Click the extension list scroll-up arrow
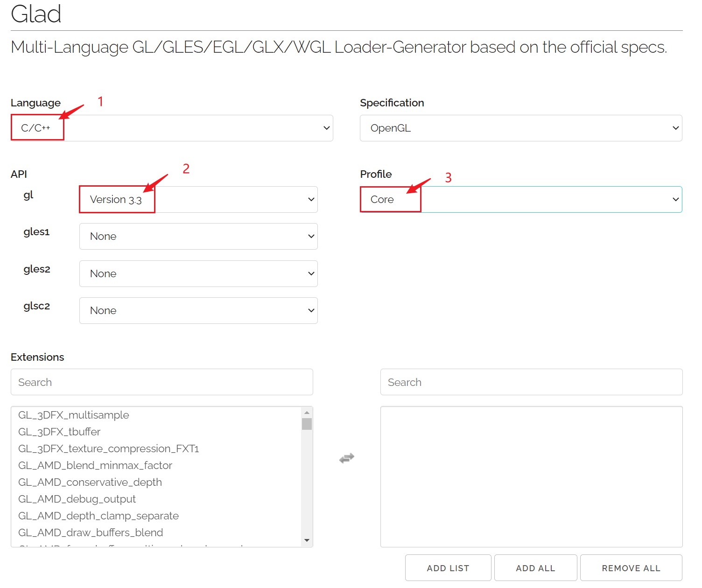Screen dimensions: 702x588 coord(307,413)
